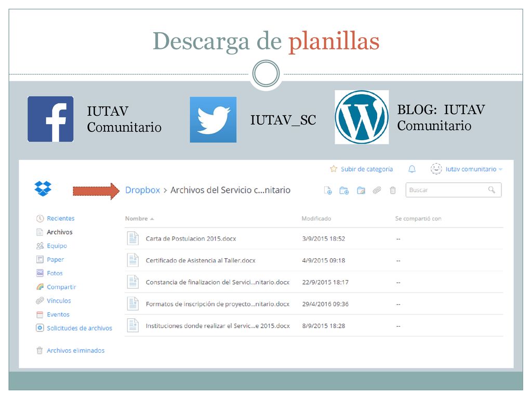
Task: Click date 4/9/2015 09:18
Action: click(x=324, y=260)
